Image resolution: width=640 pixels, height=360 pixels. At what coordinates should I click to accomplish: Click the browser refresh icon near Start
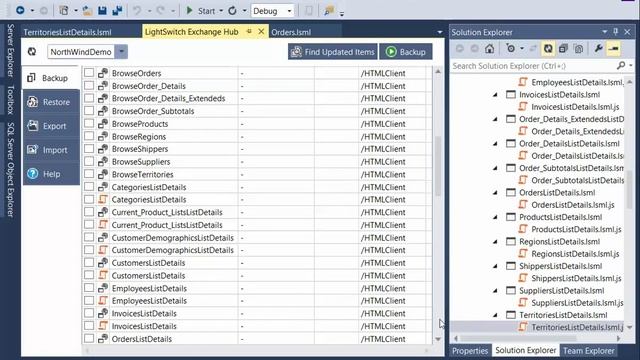pos(232,11)
